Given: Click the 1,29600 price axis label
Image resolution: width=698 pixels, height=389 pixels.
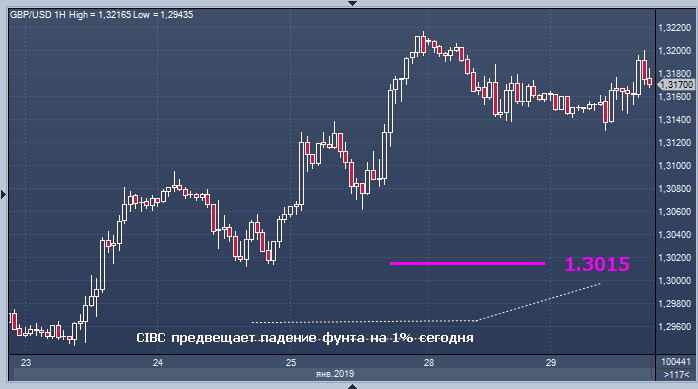Looking at the screenshot, I should pos(674,327).
